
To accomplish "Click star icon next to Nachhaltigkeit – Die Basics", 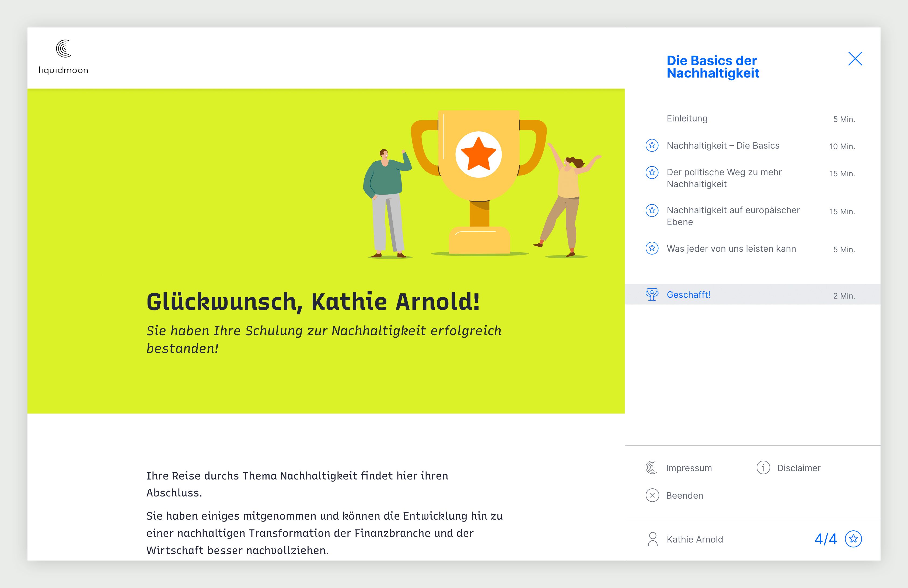I will (652, 145).
